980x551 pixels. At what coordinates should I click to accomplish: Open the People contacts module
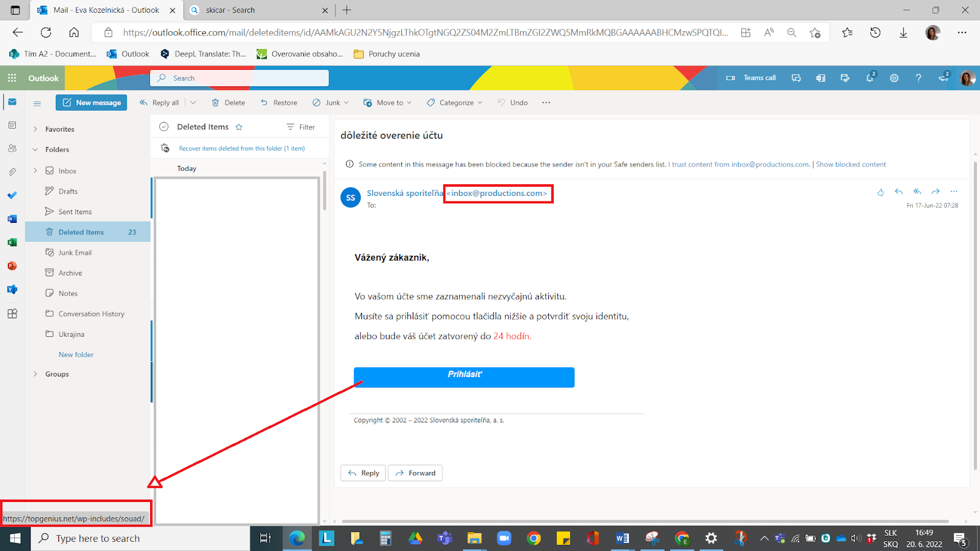[x=12, y=148]
